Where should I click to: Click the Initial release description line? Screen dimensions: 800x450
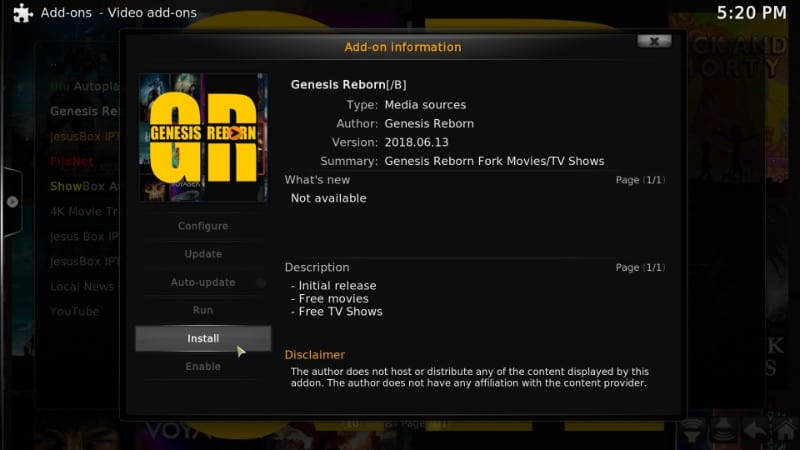(x=334, y=286)
